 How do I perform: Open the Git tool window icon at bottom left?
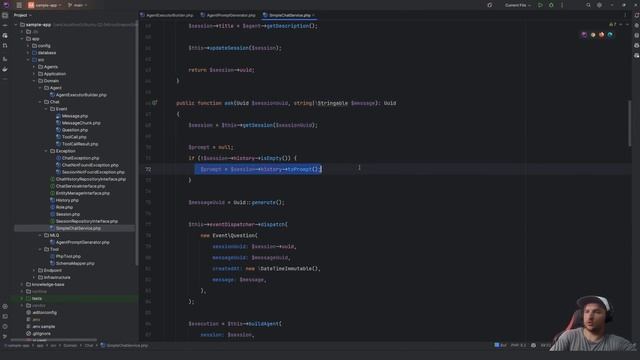[5, 337]
